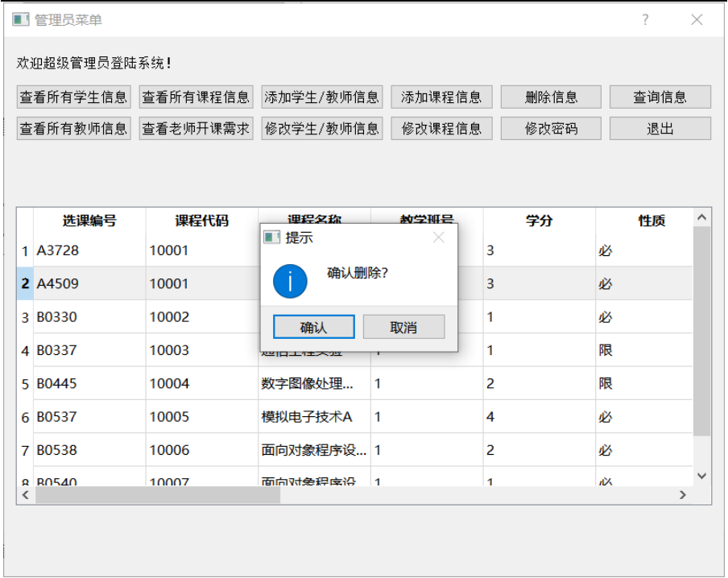Click 必 cell in row A3728
The image size is (728, 578).
tap(644, 250)
